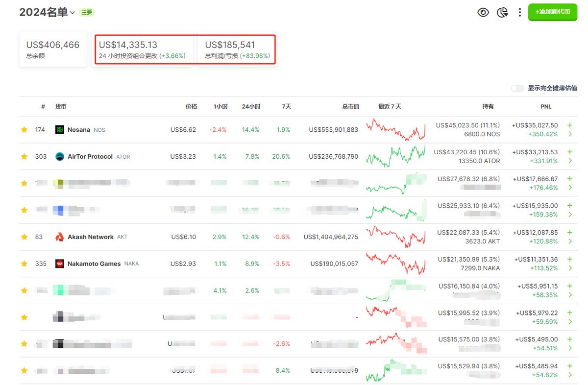Expand Akash Network row details chevron
588x385 pixels.
click(570, 241)
